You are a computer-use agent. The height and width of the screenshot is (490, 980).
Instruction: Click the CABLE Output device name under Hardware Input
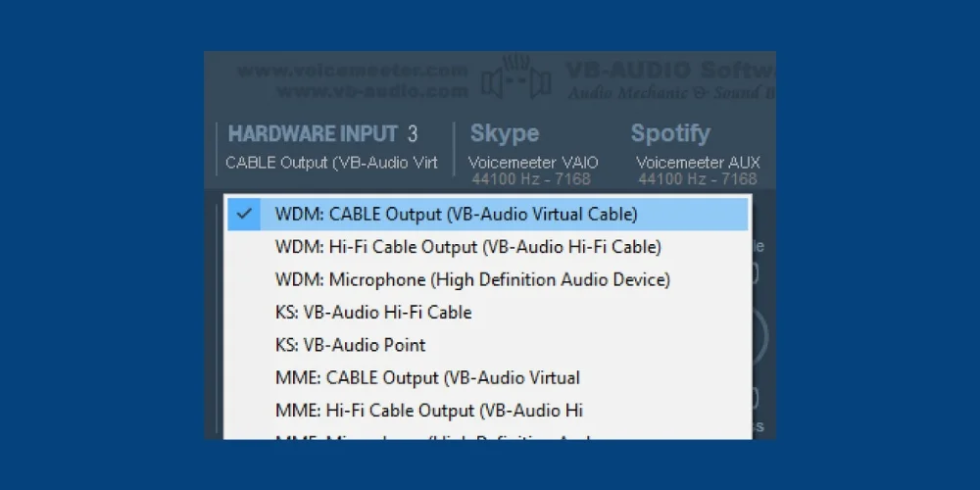click(331, 163)
